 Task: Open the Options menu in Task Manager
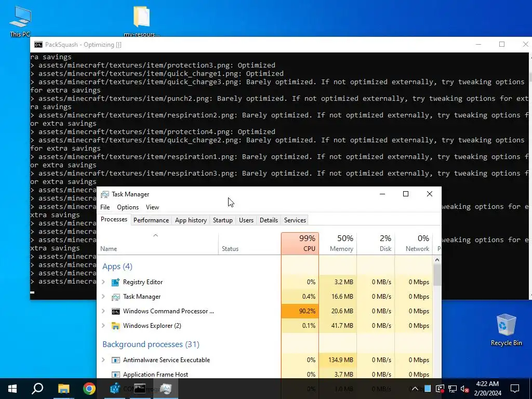point(128,207)
